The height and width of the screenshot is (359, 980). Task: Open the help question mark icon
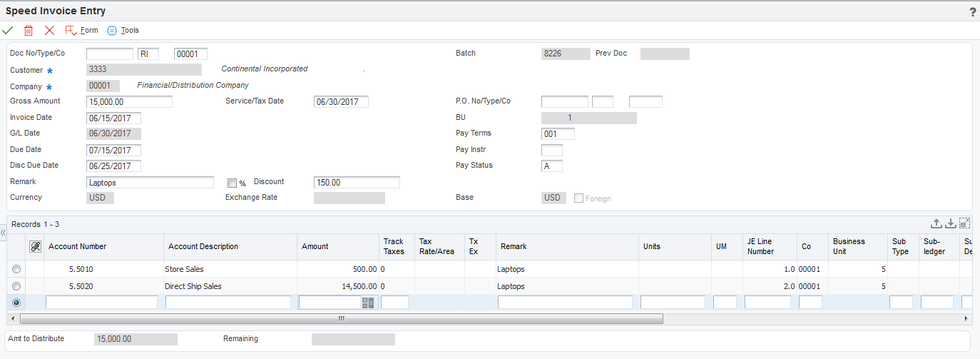pyautogui.click(x=973, y=12)
